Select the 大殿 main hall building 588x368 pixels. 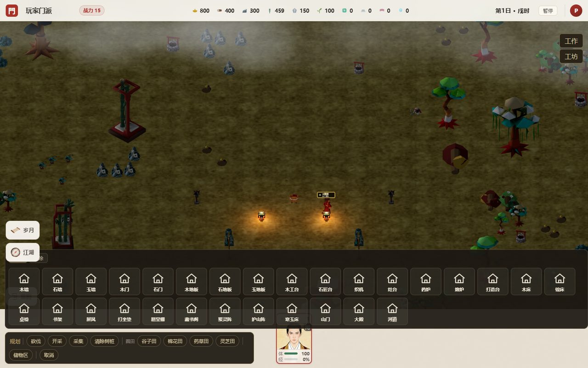tap(359, 311)
